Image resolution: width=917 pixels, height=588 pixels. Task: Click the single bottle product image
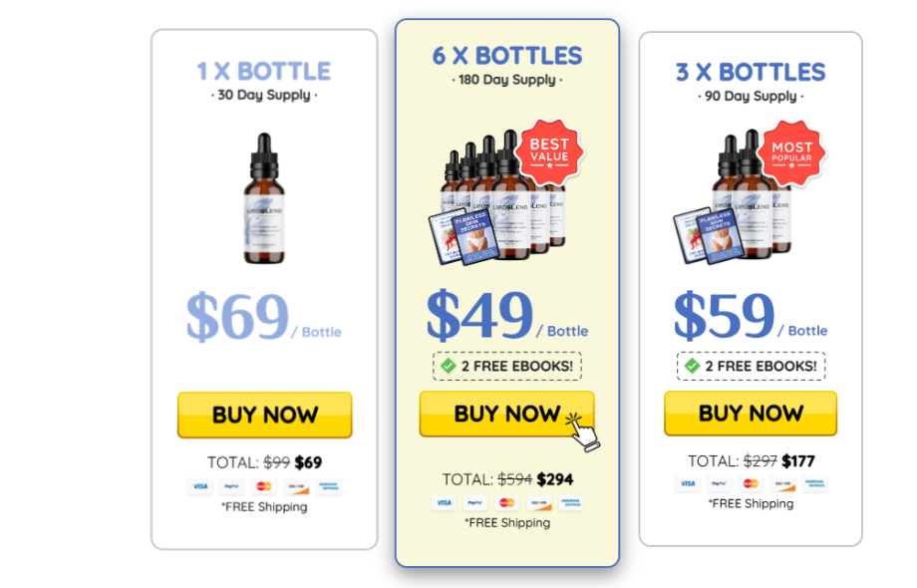(264, 198)
